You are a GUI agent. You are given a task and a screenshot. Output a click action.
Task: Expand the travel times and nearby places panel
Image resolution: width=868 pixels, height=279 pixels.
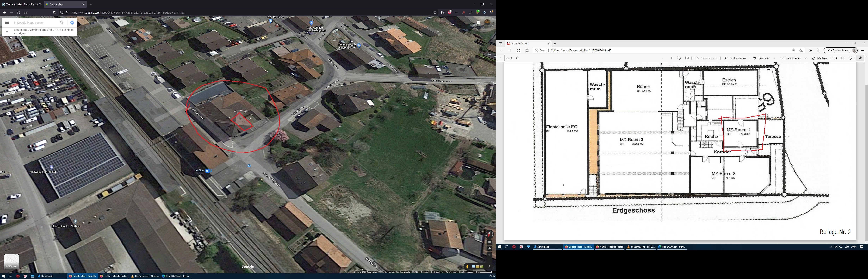(7, 32)
